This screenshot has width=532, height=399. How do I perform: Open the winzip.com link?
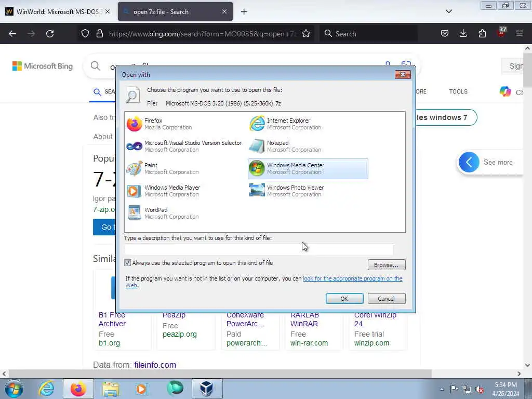[x=371, y=343]
